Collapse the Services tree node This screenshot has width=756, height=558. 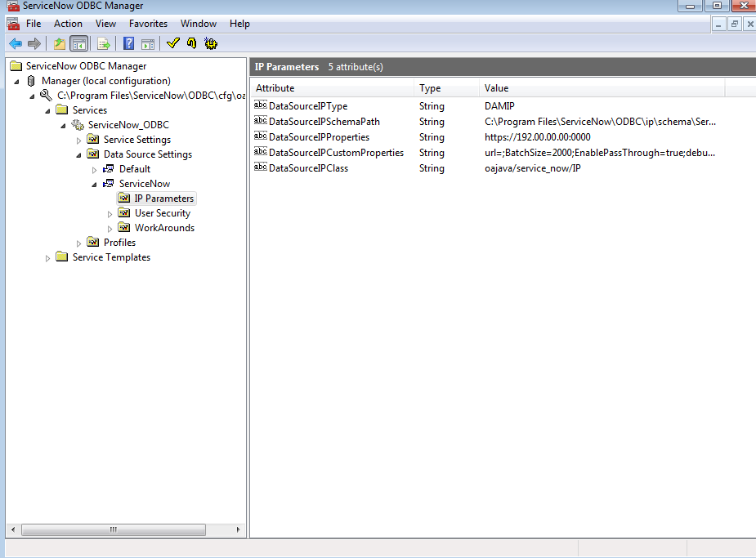tap(47, 111)
